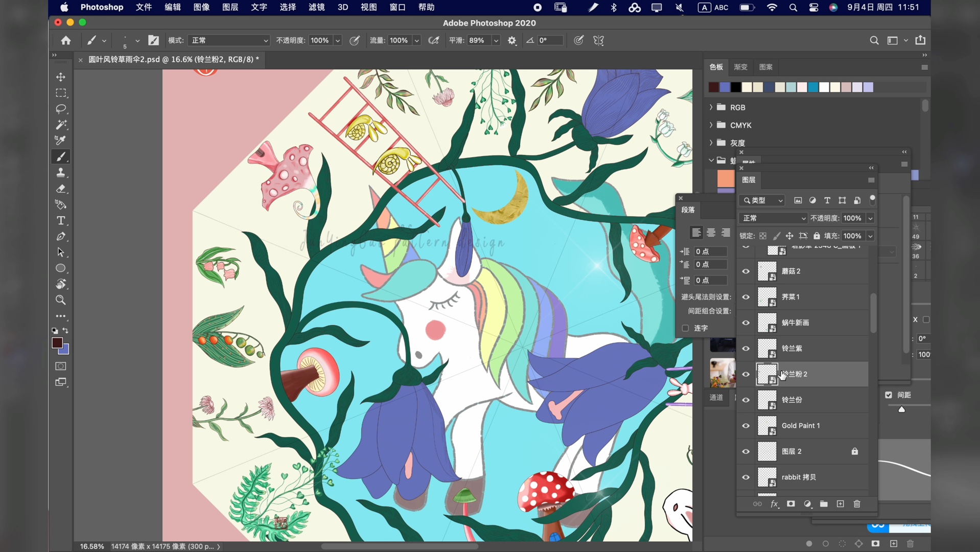Switch to the 图案 tab
The height and width of the screenshot is (552, 980).
pyautogui.click(x=765, y=67)
